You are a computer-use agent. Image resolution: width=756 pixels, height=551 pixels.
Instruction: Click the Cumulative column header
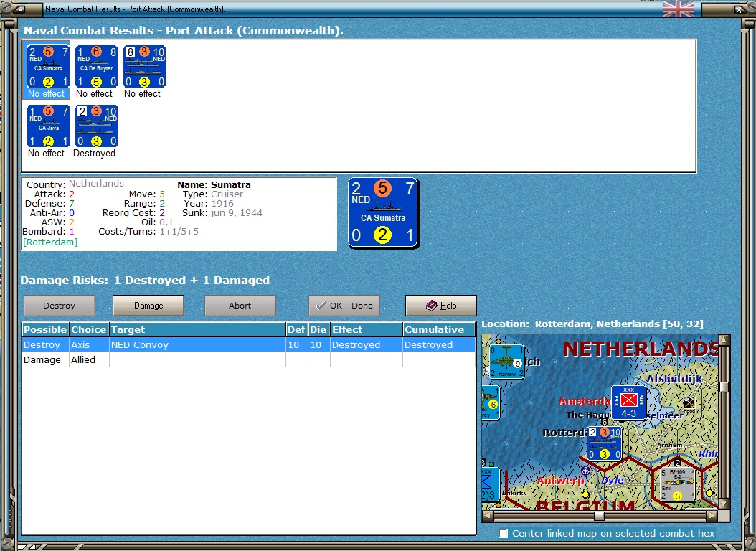(439, 330)
